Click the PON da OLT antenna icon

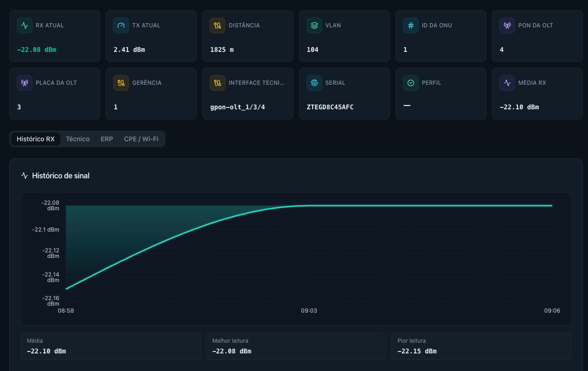coord(507,25)
